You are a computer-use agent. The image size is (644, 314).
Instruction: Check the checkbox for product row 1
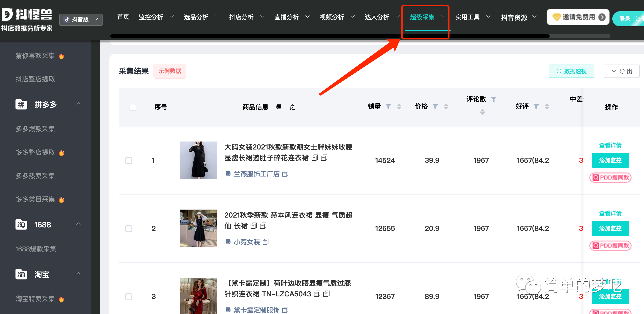(129, 160)
